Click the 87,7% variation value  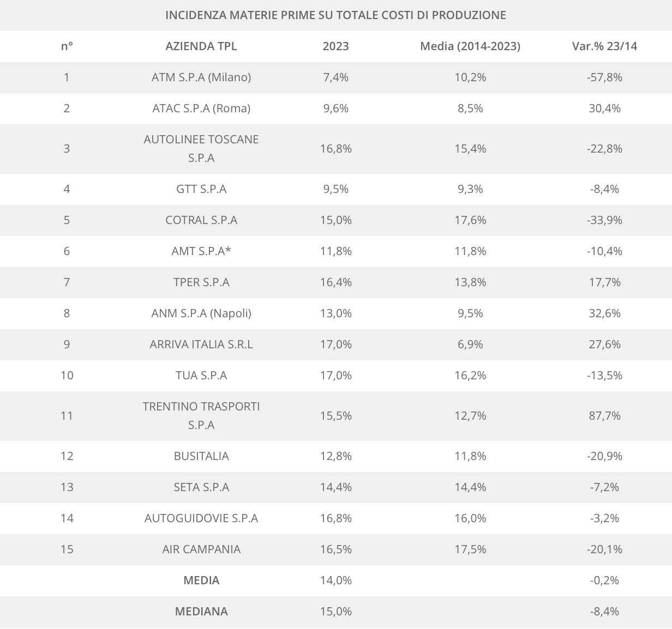[x=604, y=416]
